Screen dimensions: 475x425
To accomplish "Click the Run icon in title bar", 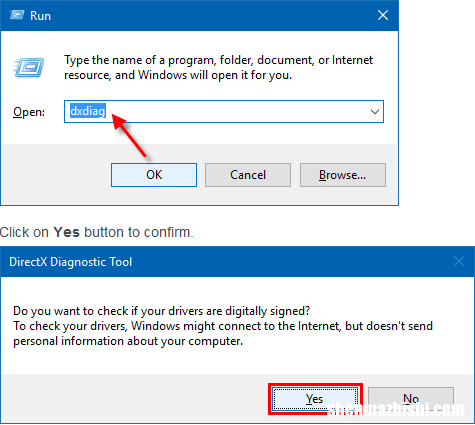I will (x=17, y=15).
